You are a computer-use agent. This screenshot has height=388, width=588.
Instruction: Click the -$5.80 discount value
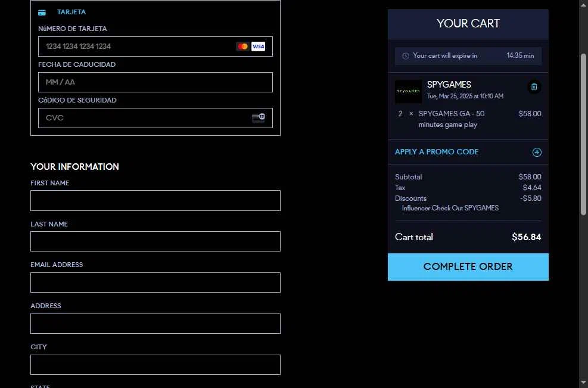pyautogui.click(x=530, y=198)
